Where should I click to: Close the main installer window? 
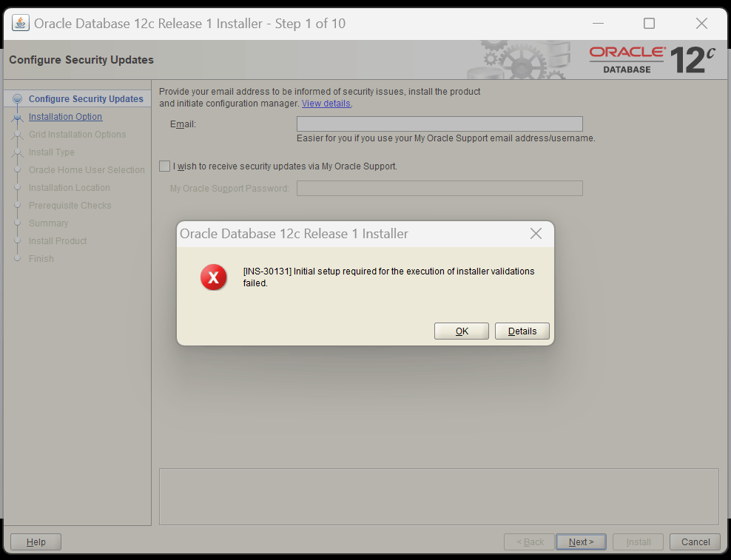pos(701,24)
